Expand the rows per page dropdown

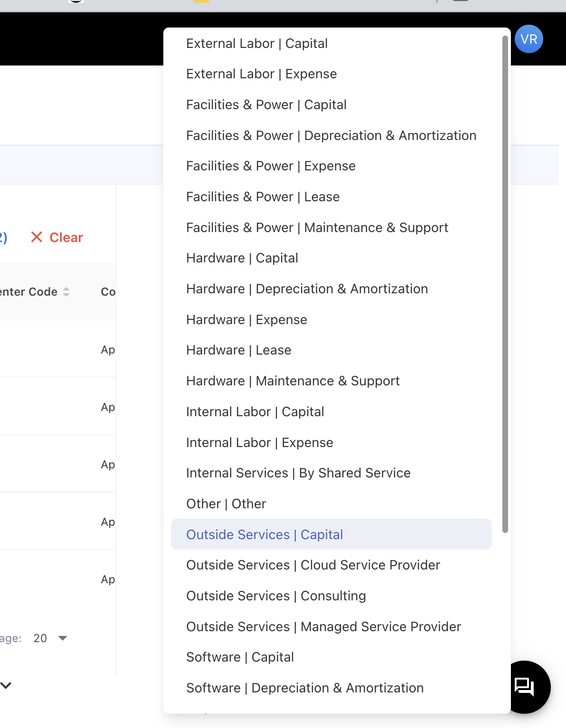(x=62, y=638)
